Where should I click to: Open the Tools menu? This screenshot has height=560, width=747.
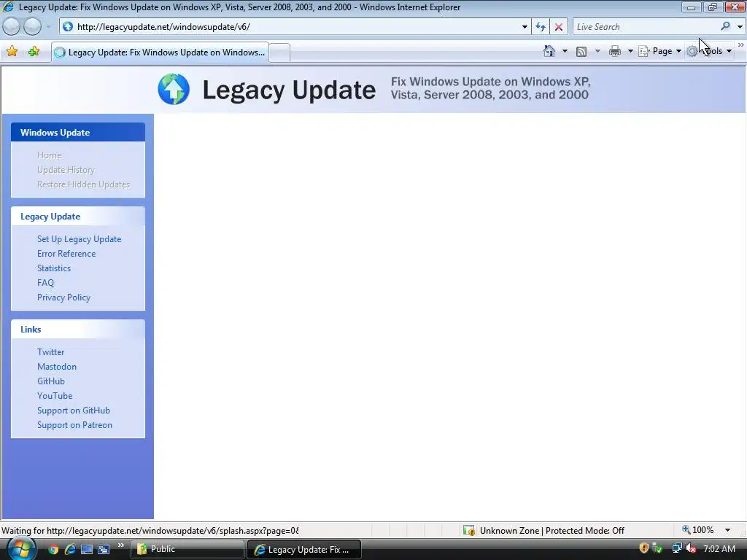(x=709, y=51)
